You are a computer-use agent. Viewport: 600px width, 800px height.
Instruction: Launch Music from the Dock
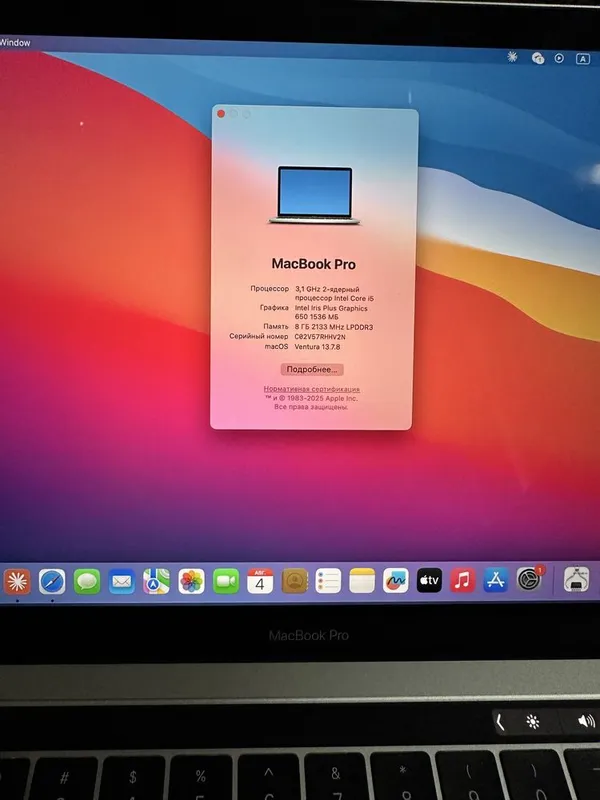(463, 581)
